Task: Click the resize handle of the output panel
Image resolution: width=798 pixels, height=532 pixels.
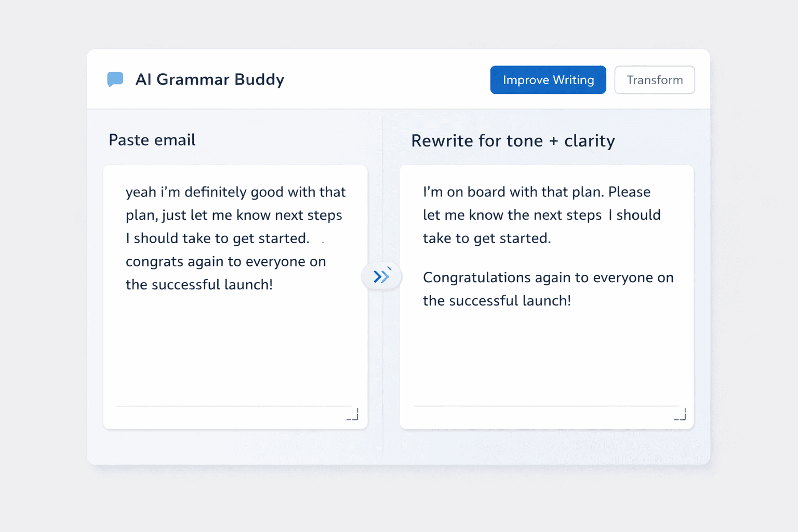Action: pyautogui.click(x=679, y=414)
